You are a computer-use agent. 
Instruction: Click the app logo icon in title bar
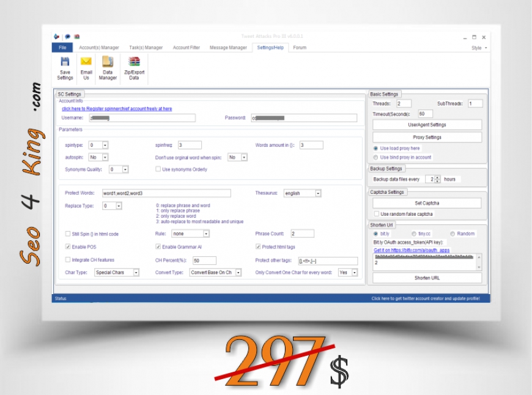[x=57, y=37]
